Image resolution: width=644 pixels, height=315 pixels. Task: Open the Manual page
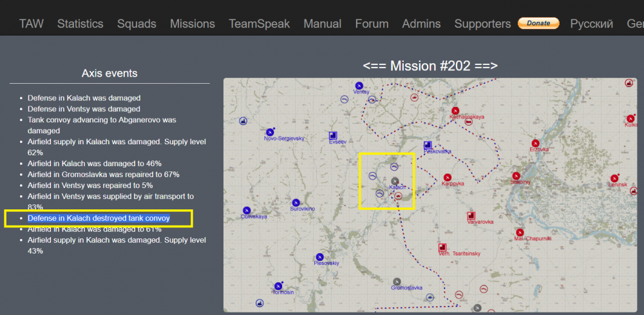(x=323, y=24)
